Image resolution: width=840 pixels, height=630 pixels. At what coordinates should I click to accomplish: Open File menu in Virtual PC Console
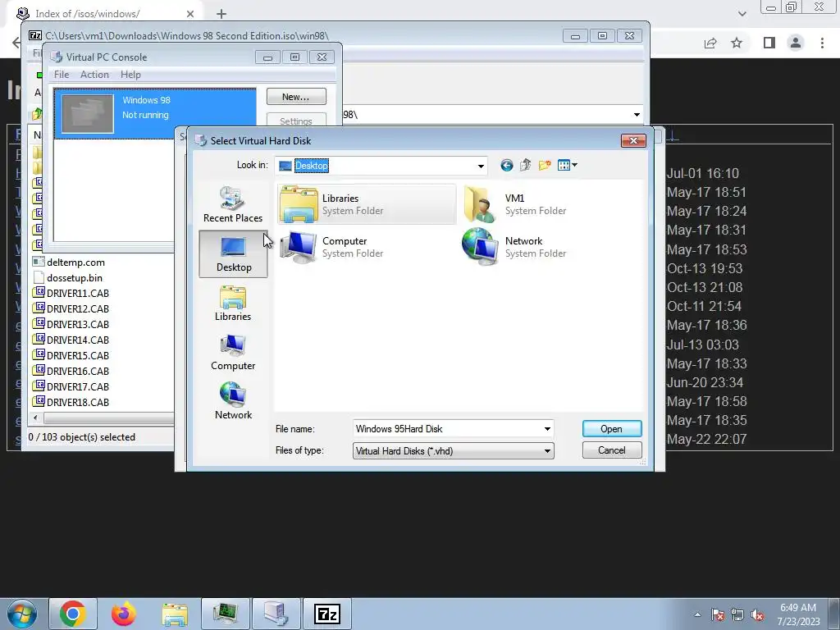click(x=62, y=75)
